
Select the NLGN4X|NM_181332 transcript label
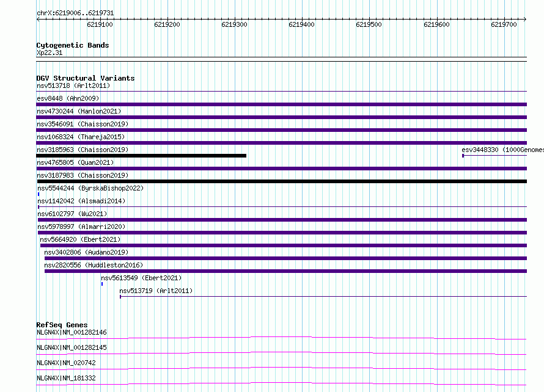[66, 378]
